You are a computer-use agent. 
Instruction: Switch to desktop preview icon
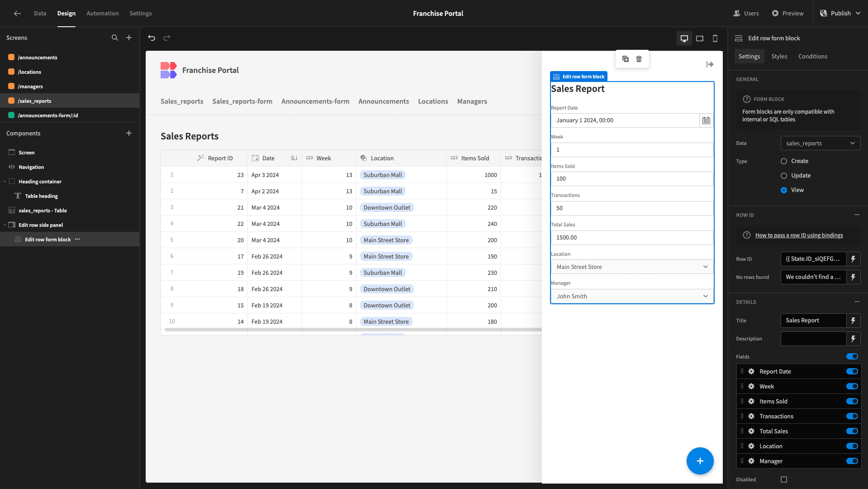684,38
